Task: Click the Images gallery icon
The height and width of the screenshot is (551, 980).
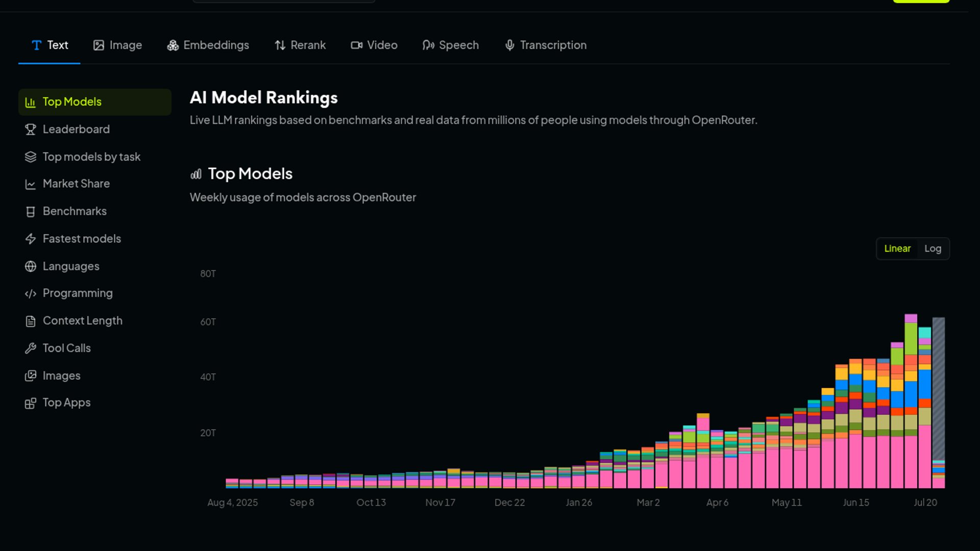Action: click(31, 376)
